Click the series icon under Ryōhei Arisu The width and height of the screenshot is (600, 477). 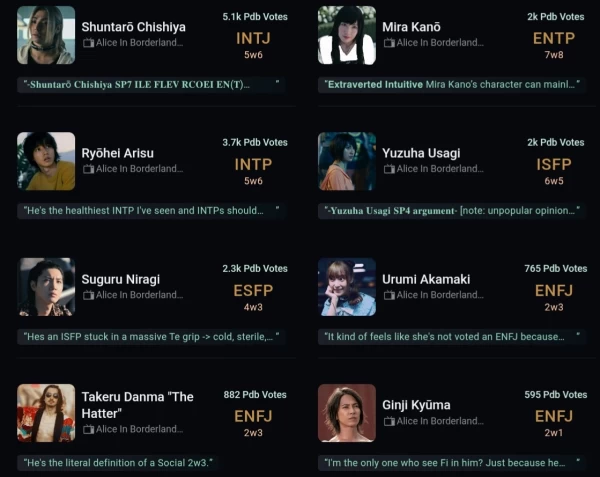click(x=88, y=170)
